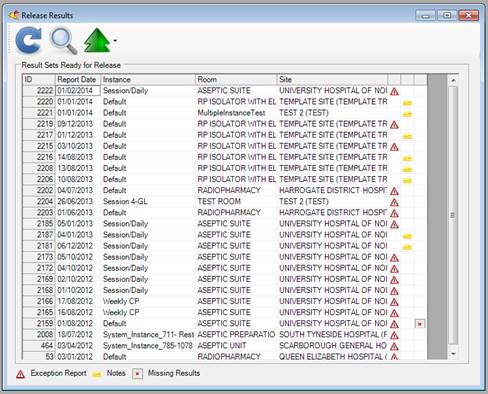
Task: Open exception report for ID 2185
Action: 394,224
